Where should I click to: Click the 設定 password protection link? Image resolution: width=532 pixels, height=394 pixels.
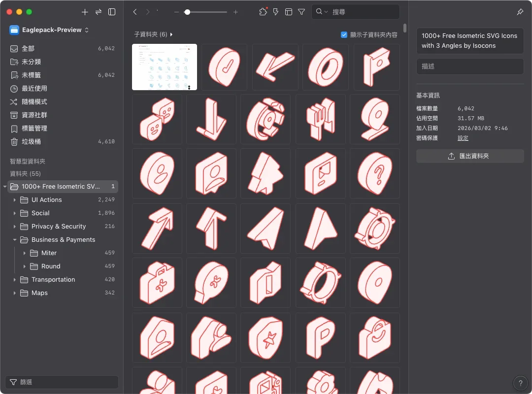click(x=463, y=138)
